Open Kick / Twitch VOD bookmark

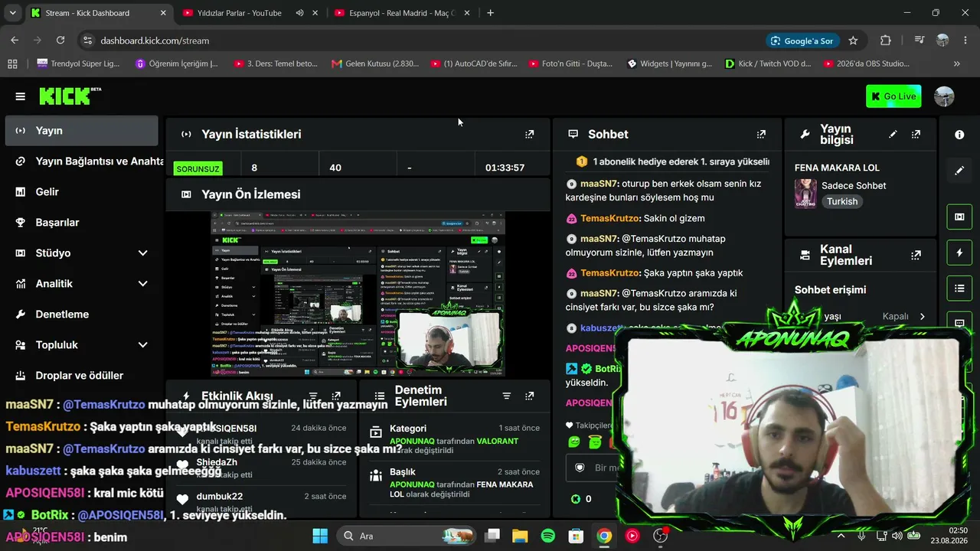[769, 64]
